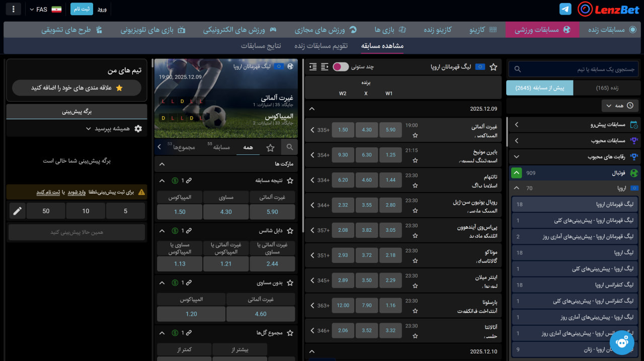Click the three-dot menu icon in header
The image size is (644, 361).
[13, 9]
